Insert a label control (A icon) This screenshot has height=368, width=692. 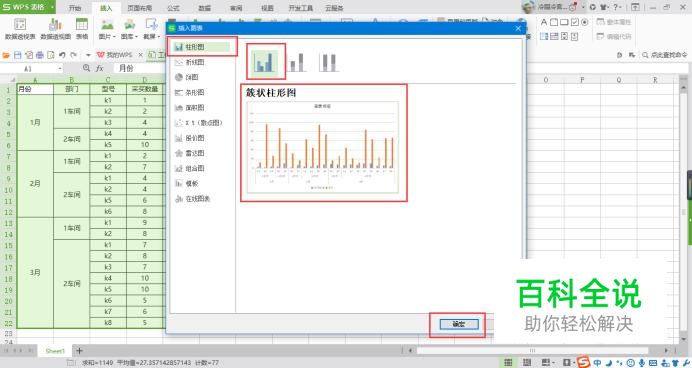point(544,22)
